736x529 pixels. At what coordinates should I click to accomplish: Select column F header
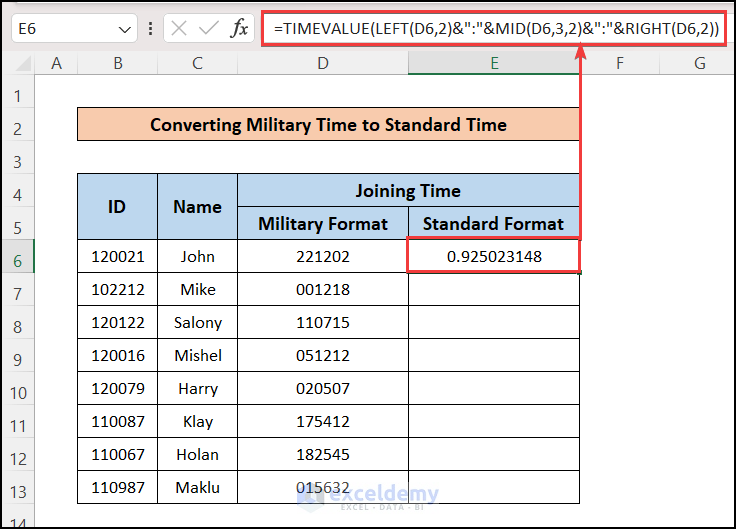[x=620, y=63]
